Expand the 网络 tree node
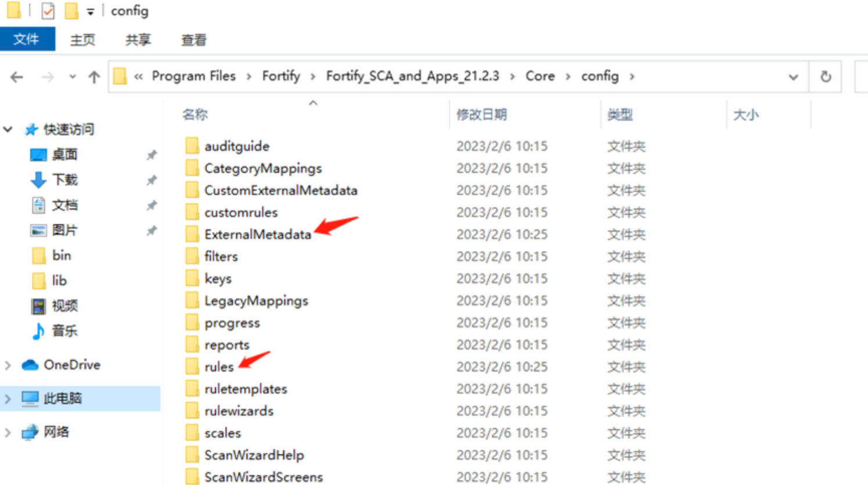The image size is (868, 485). coord(8,433)
